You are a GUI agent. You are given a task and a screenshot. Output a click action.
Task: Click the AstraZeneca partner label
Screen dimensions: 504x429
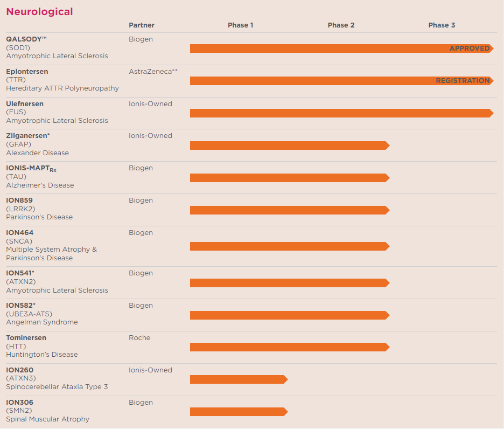coord(153,71)
